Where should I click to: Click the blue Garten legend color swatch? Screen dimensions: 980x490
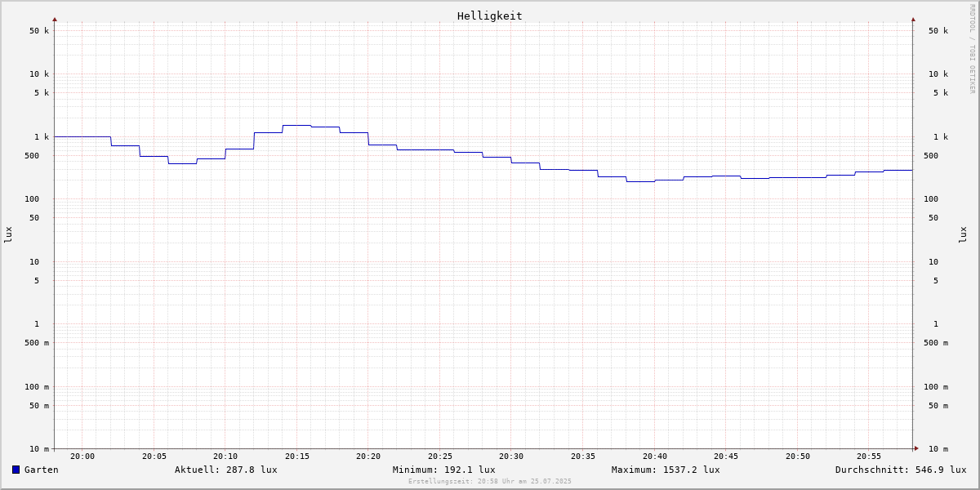pos(16,470)
